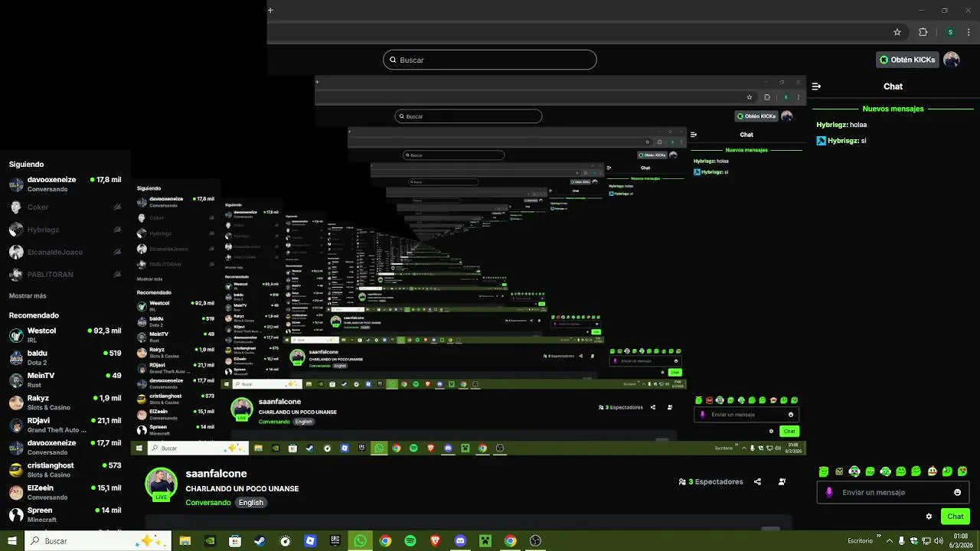
Task: Click the tray microphone icon
Action: point(901,541)
